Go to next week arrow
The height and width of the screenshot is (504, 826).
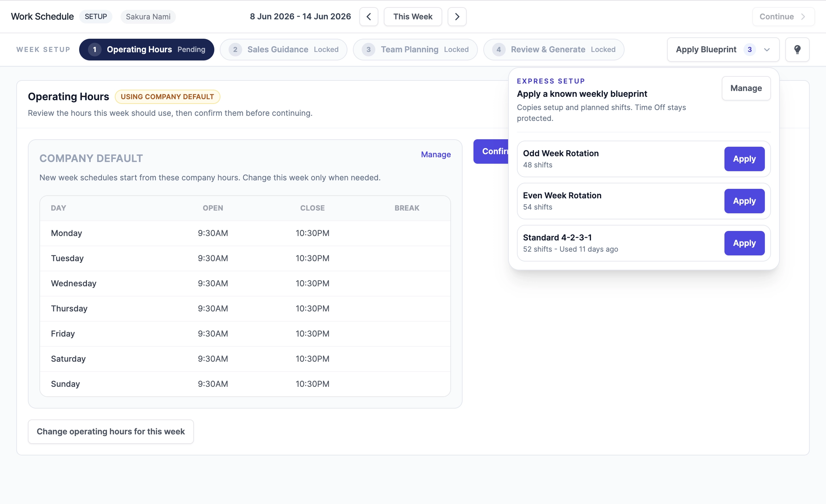pyautogui.click(x=457, y=17)
